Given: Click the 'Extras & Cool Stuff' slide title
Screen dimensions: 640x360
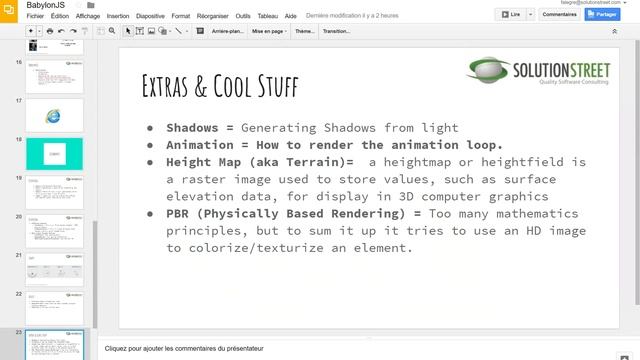Looking at the screenshot, I should tap(220, 86).
